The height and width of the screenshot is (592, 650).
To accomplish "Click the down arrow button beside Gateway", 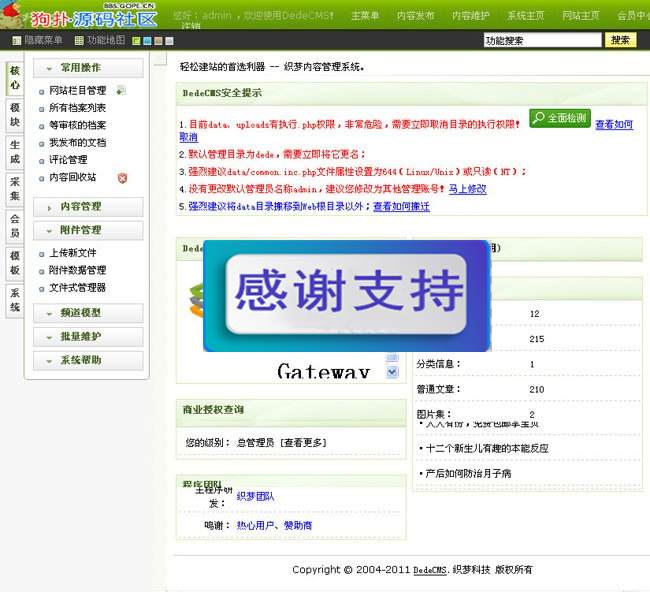I will coord(392,372).
